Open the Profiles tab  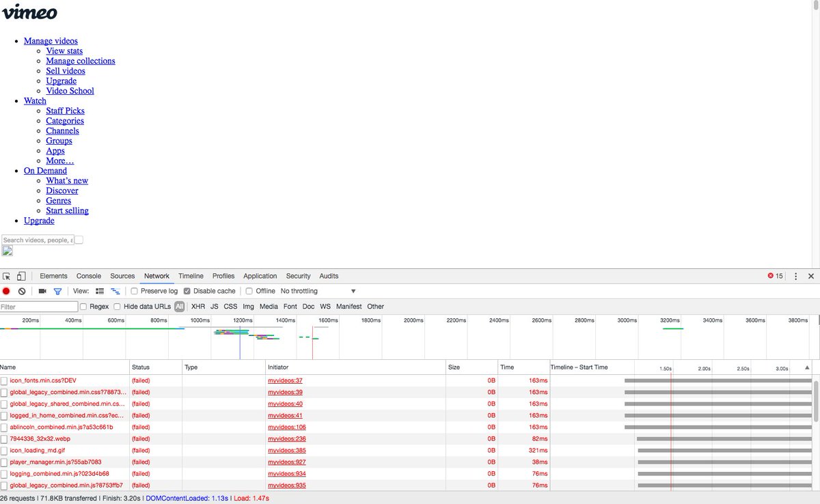click(223, 277)
